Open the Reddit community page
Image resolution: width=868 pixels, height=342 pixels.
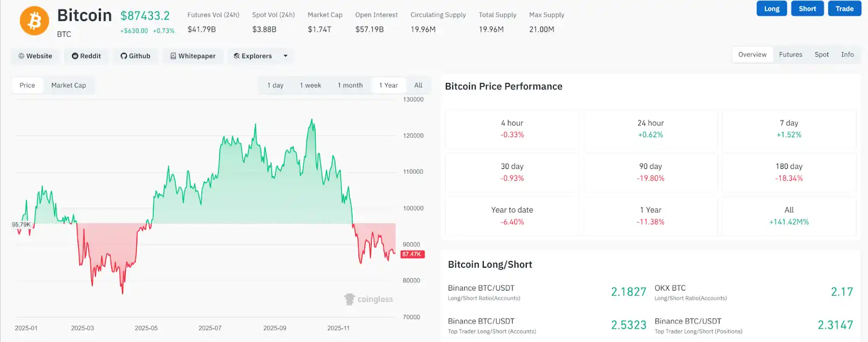[86, 56]
